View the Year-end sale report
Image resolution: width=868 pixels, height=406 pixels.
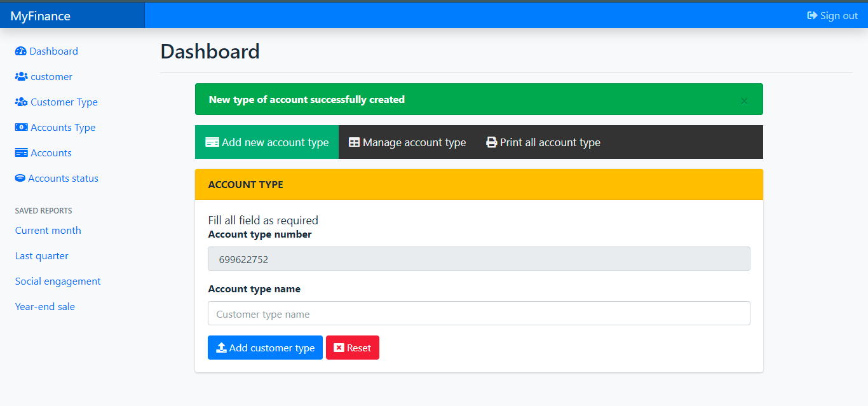pyautogui.click(x=44, y=306)
